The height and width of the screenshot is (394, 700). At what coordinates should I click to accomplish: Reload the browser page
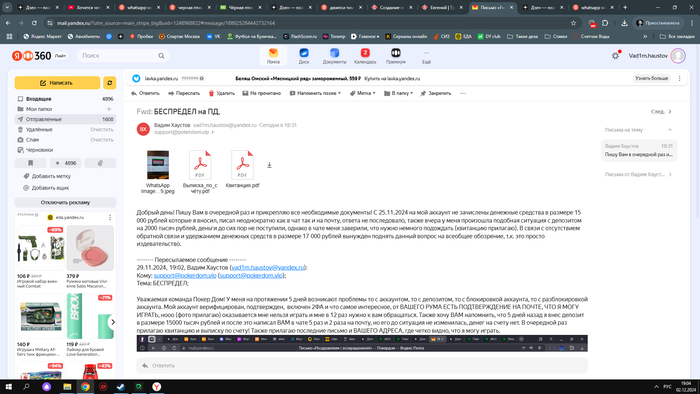(34, 23)
